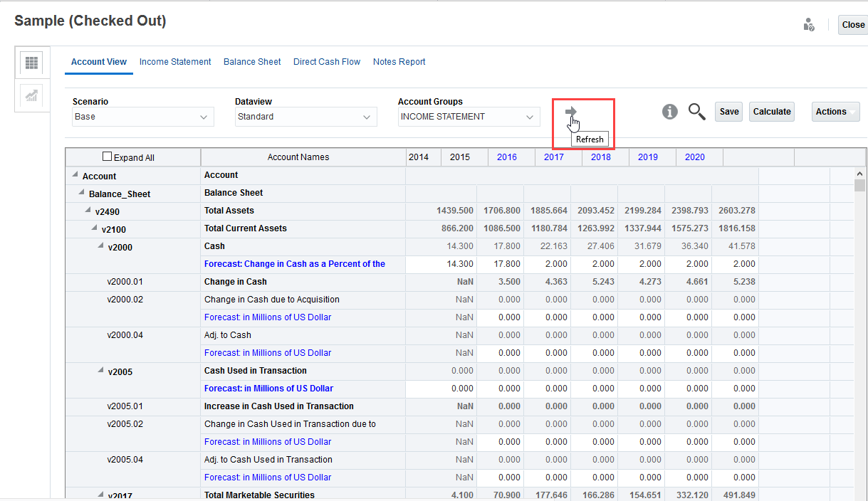Select the magnifier Find icon
Viewport: 868px width, 501px height.
[x=696, y=112]
